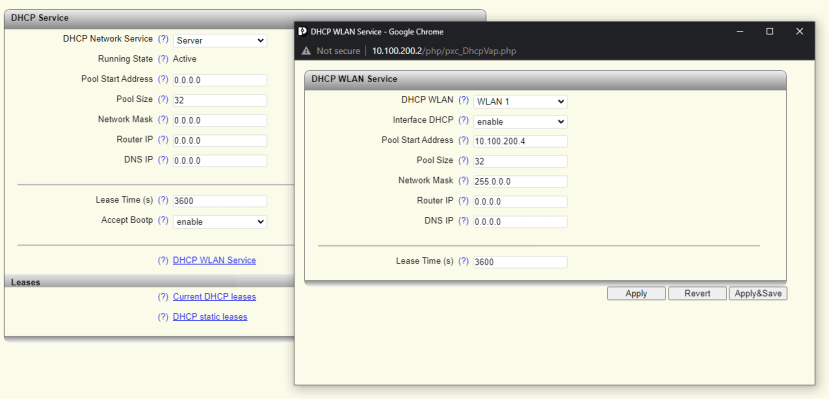Open the Current DHCP leases link
The height and width of the screenshot is (399, 829).
[x=214, y=297]
